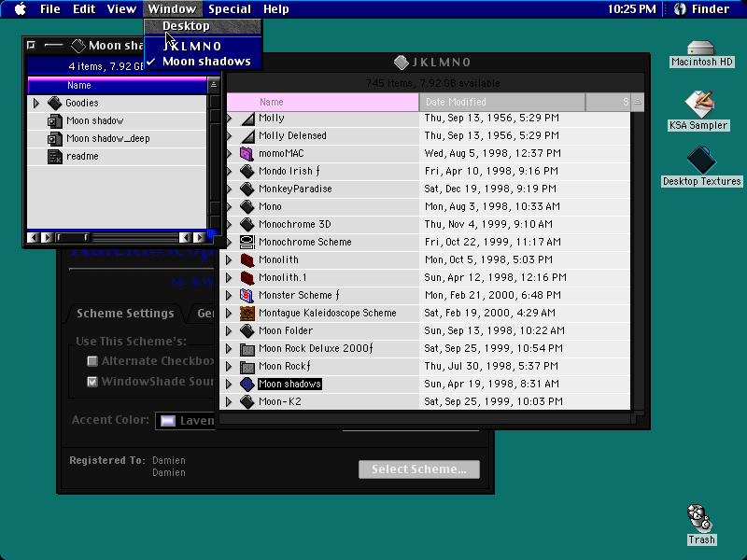Expand the Goodies folder disclosure triangle

pyautogui.click(x=36, y=103)
